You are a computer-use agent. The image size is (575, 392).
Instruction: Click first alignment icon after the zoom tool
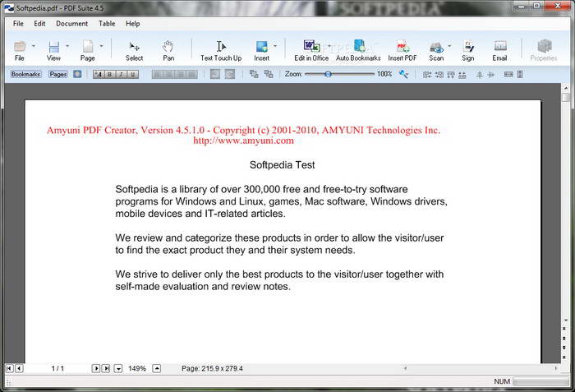click(x=427, y=75)
